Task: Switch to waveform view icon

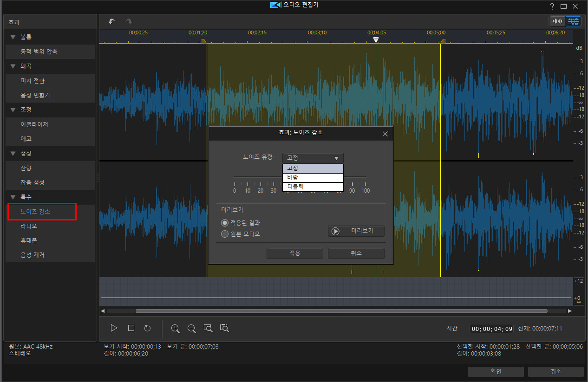Action: (x=556, y=21)
